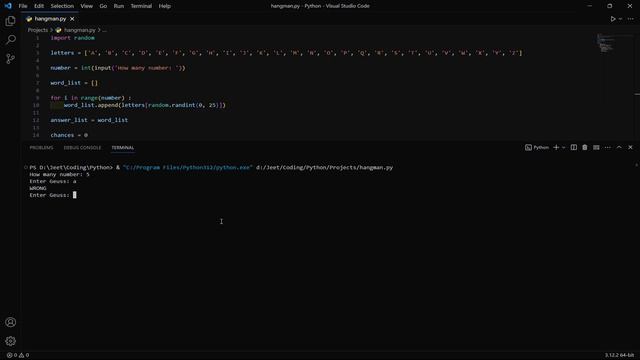This screenshot has width=640, height=360.
Task: Open editor More Actions ellipsis
Action: point(631,19)
